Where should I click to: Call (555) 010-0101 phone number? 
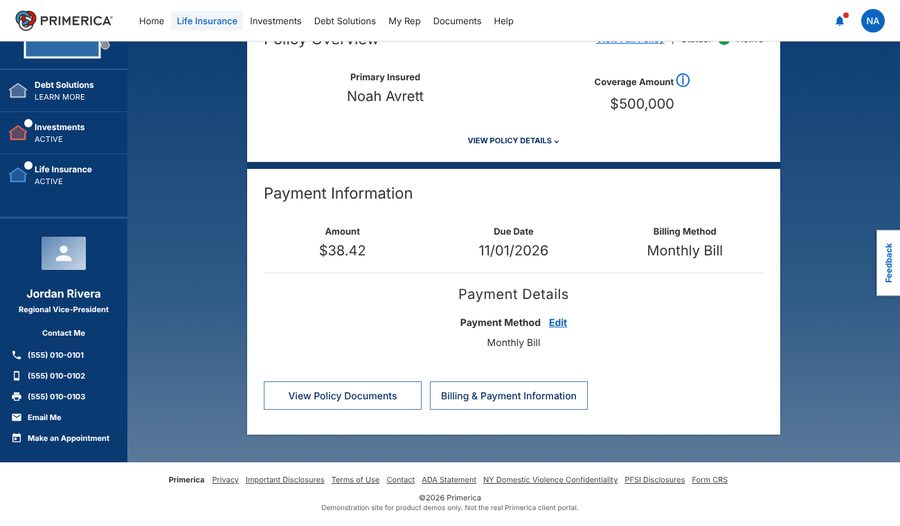tap(56, 355)
